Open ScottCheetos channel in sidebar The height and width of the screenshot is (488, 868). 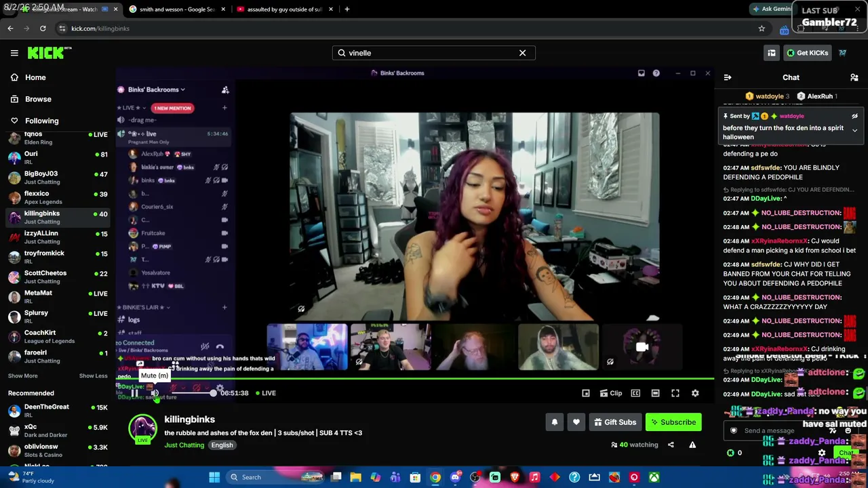tap(58, 277)
